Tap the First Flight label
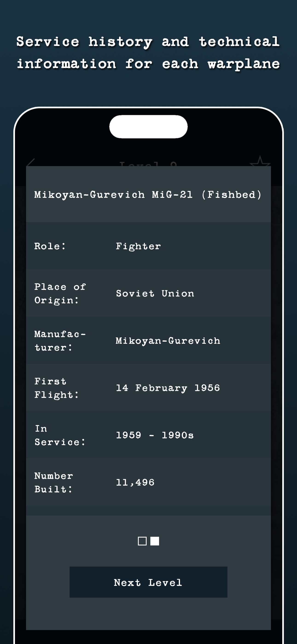The height and width of the screenshot is (644, 297). point(56,388)
